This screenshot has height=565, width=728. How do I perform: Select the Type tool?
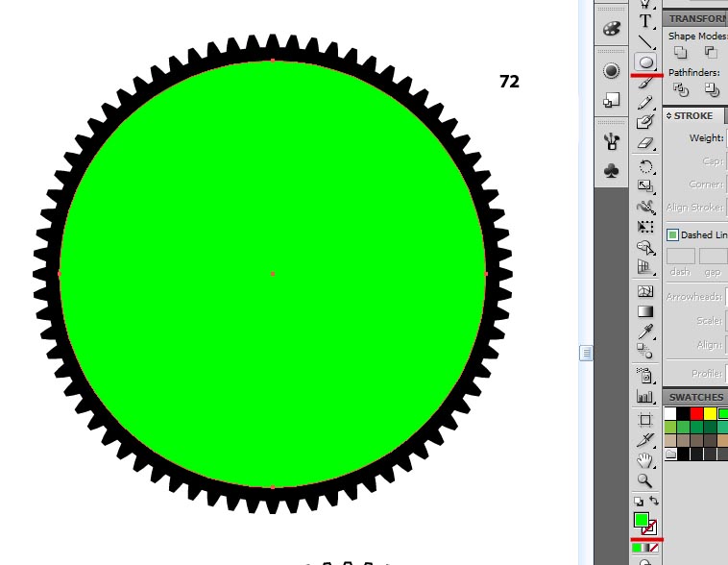click(644, 21)
